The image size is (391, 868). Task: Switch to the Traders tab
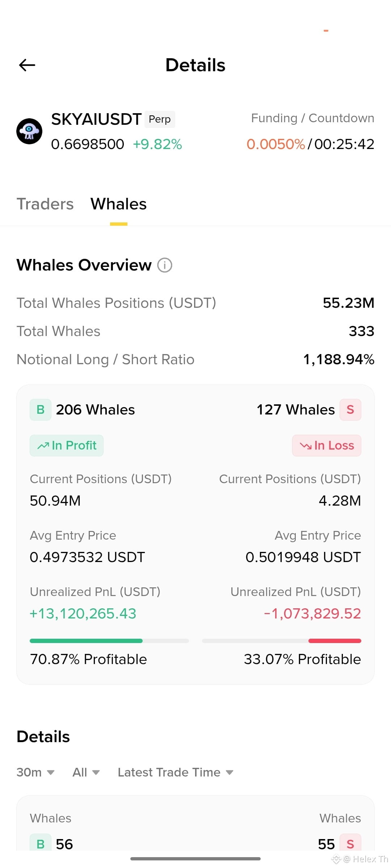(x=45, y=204)
